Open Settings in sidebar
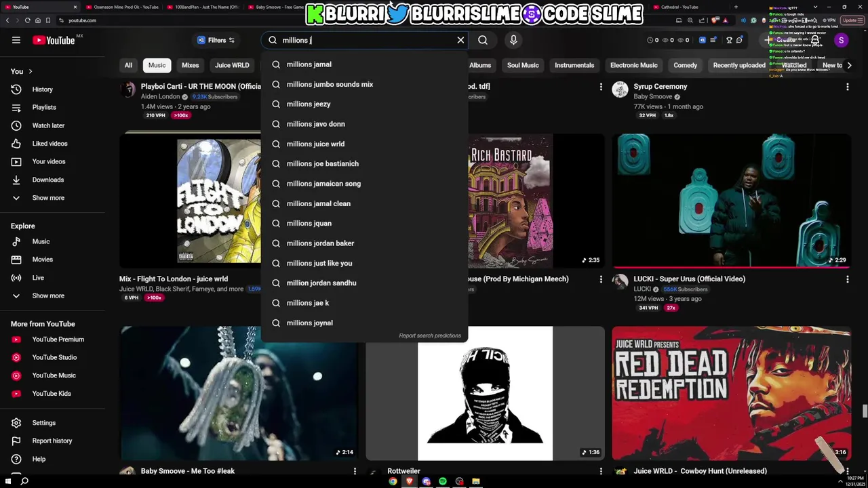The width and height of the screenshot is (868, 488). click(54, 423)
